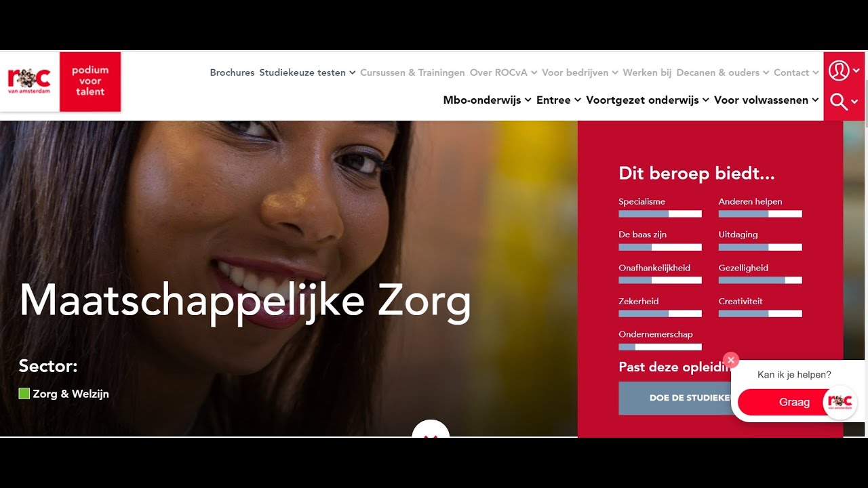Go to the Werken bij page

click(647, 73)
